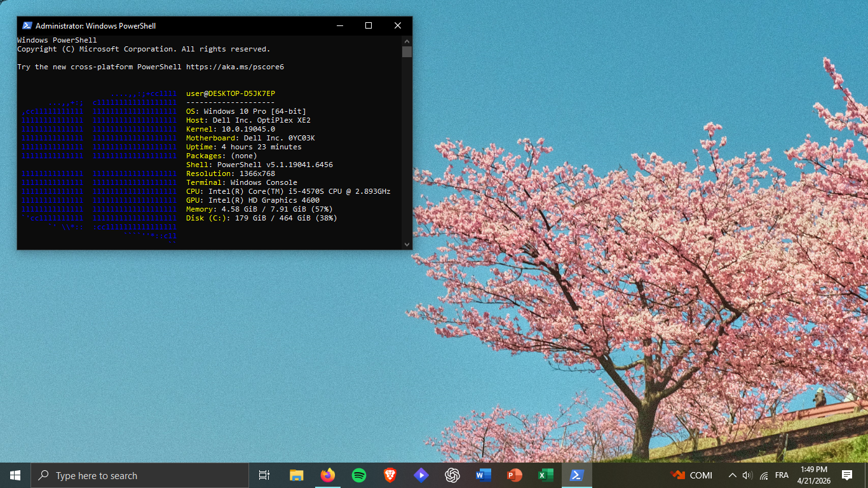Click the OS line reading Windows 10 Pro
This screenshot has width=868, height=488.
pos(246,111)
